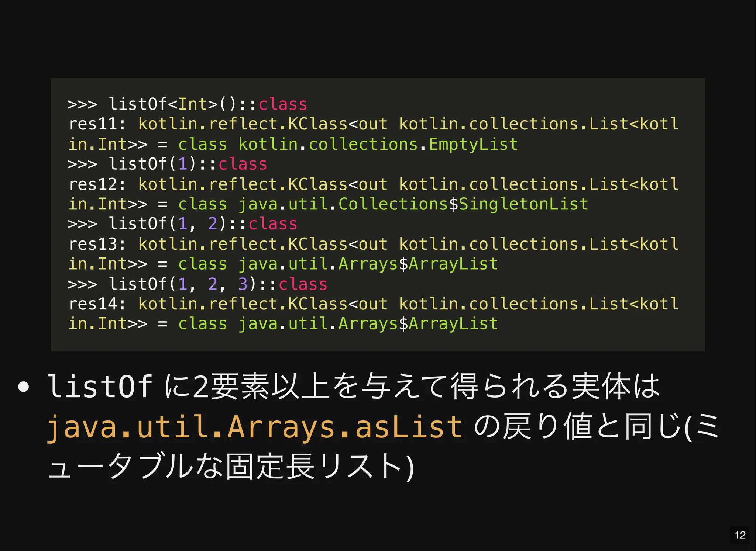Click the line ">>> listOf(1)::class"
The image size is (756, 551).
pyautogui.click(x=168, y=164)
